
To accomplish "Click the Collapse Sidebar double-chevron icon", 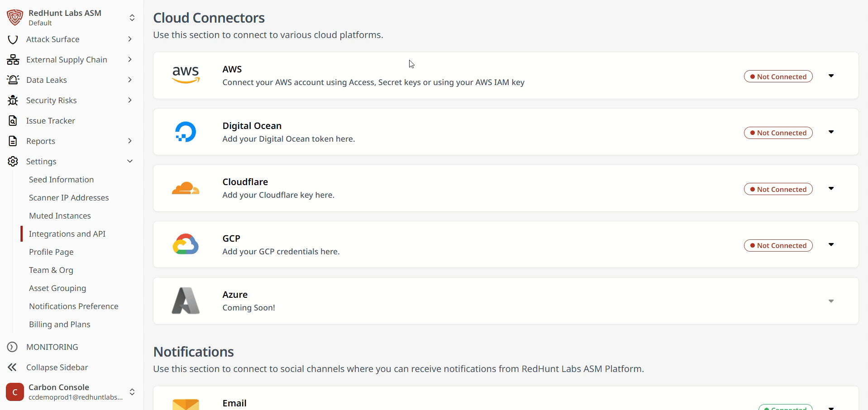I will click(12, 367).
